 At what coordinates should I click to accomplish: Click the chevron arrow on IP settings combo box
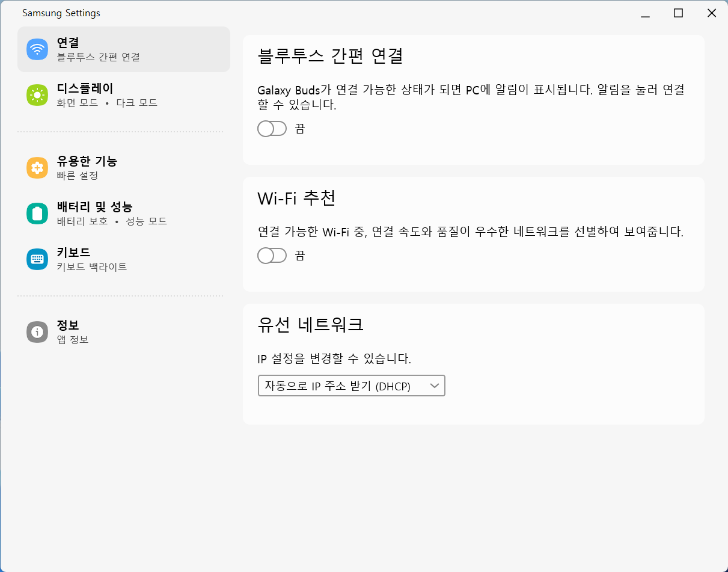coord(435,386)
